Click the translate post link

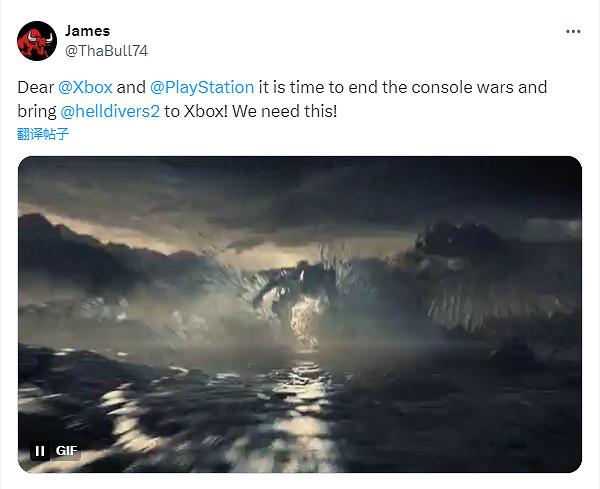tap(43, 134)
